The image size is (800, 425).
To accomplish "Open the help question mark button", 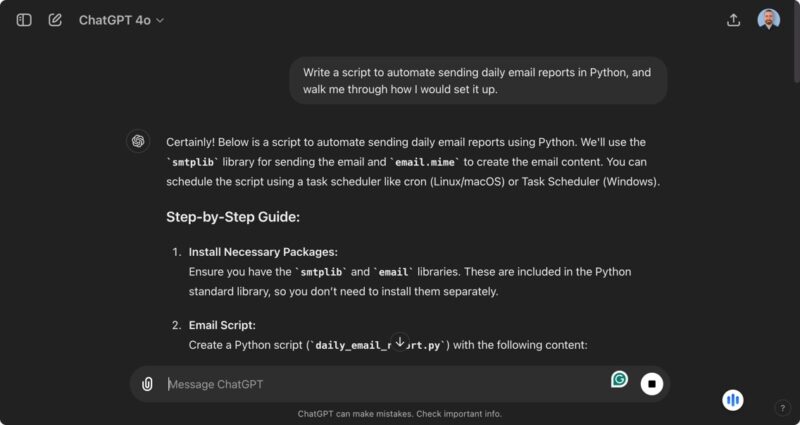I will [x=782, y=407].
